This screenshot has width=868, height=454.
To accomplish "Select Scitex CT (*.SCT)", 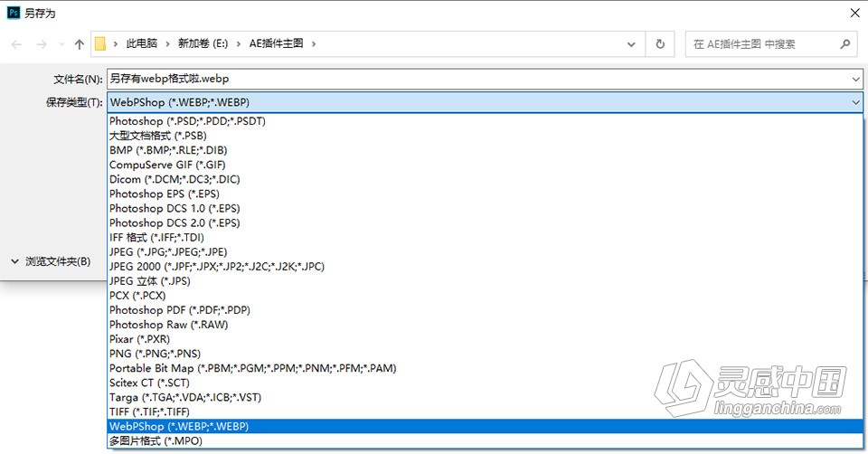I will [485, 383].
